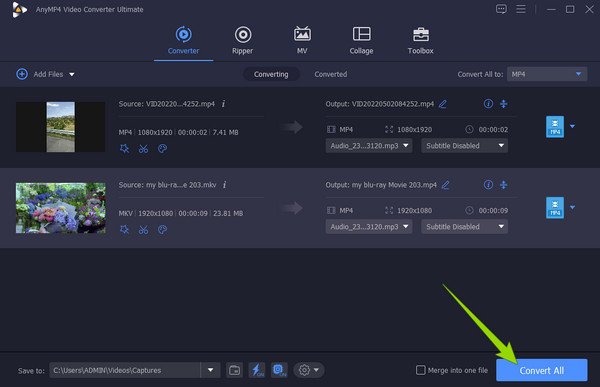This screenshot has height=387, width=600.
Task: Click the 00:00:09 output duration
Action: point(493,211)
